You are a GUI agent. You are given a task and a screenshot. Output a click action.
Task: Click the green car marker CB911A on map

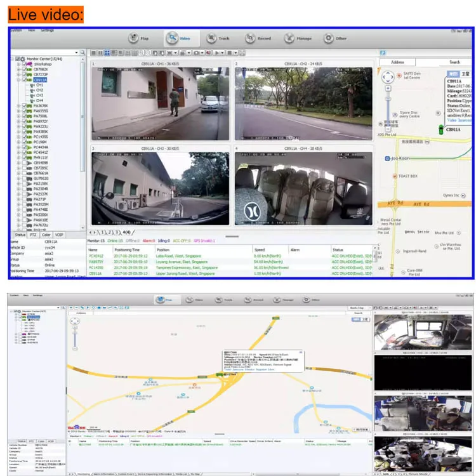click(440, 129)
